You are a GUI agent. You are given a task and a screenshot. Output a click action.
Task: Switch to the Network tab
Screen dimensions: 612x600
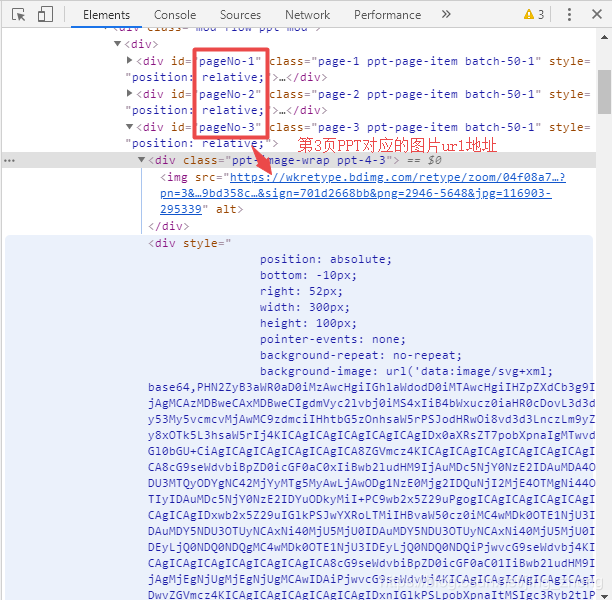click(307, 15)
